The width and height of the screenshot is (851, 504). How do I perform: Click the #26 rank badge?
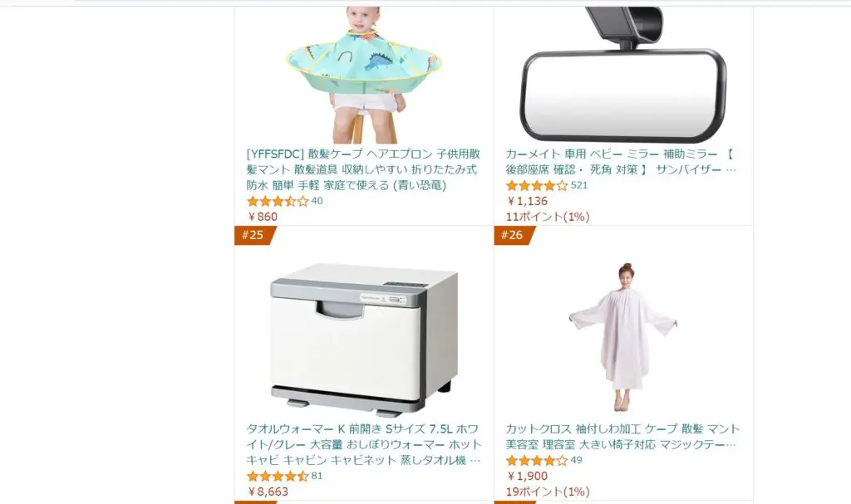coord(513,235)
